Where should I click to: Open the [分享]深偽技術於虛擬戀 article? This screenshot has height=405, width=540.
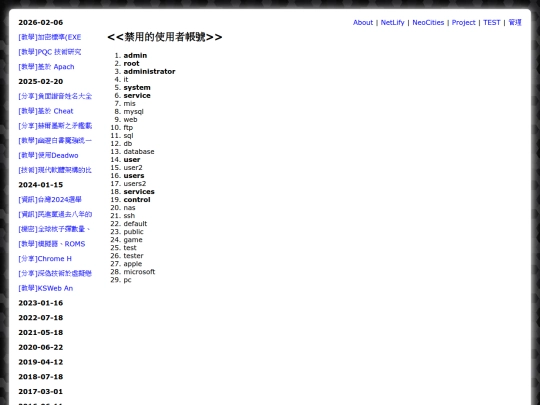(55, 273)
